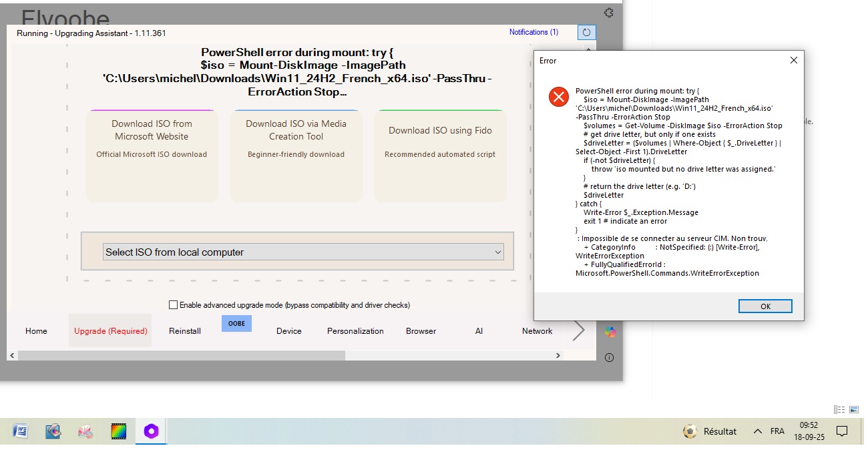The height and width of the screenshot is (458, 868).
Task: Open the OOBE tab
Action: click(236, 324)
